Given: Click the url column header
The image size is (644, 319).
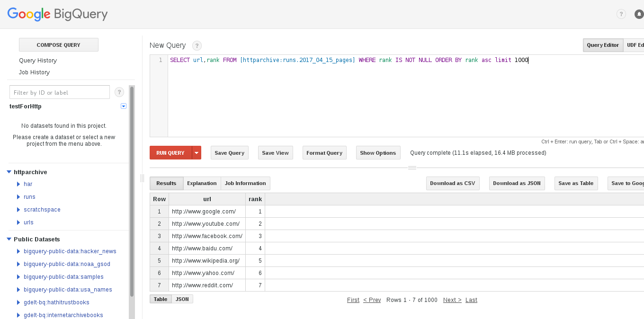Looking at the screenshot, I should pos(207,199).
